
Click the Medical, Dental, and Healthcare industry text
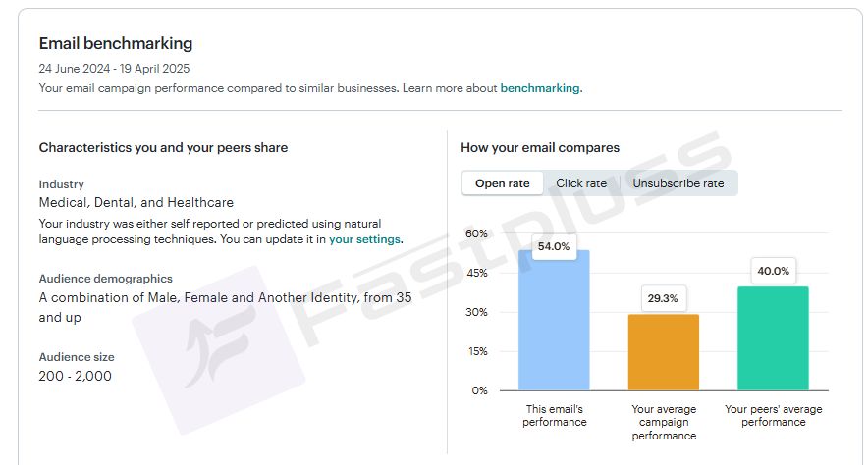(136, 202)
